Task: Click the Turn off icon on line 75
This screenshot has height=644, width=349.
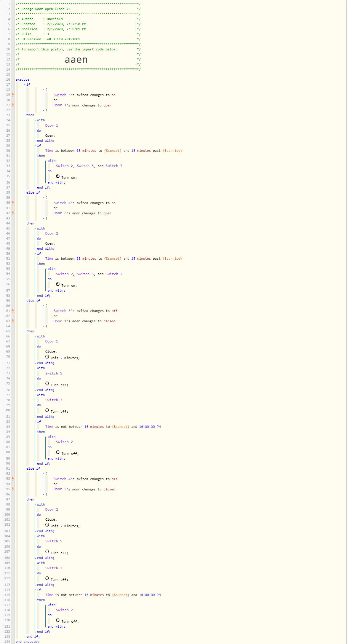Action: [47, 383]
